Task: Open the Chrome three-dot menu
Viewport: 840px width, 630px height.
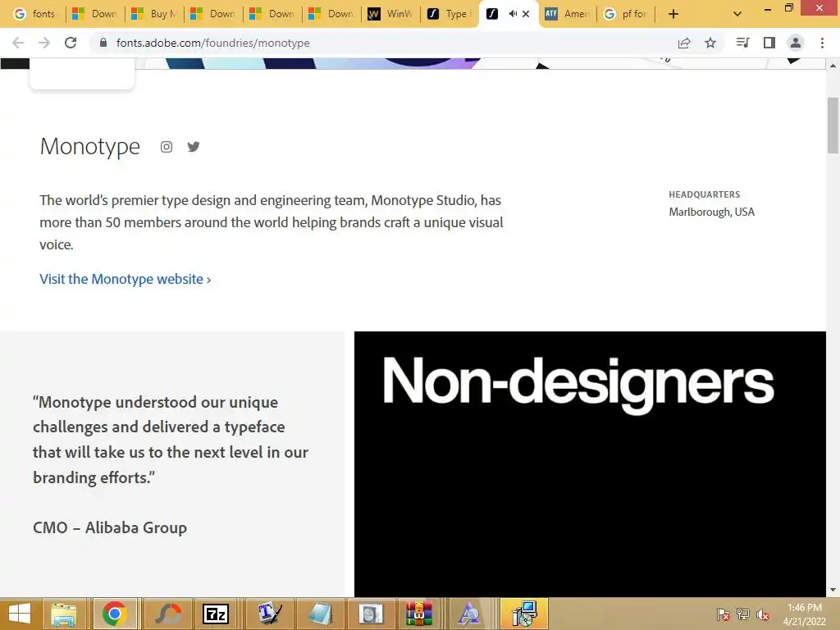Action: pos(822,43)
